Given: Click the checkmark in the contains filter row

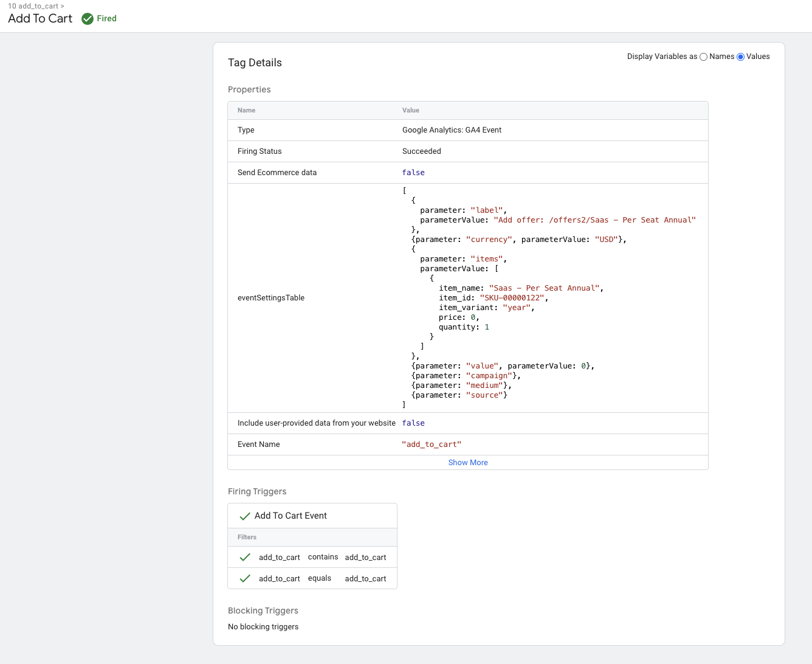Looking at the screenshot, I should click(x=245, y=557).
